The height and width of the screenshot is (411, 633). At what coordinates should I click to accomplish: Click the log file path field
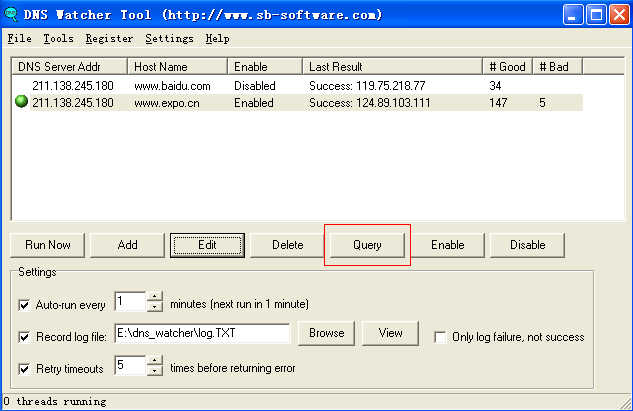point(202,334)
